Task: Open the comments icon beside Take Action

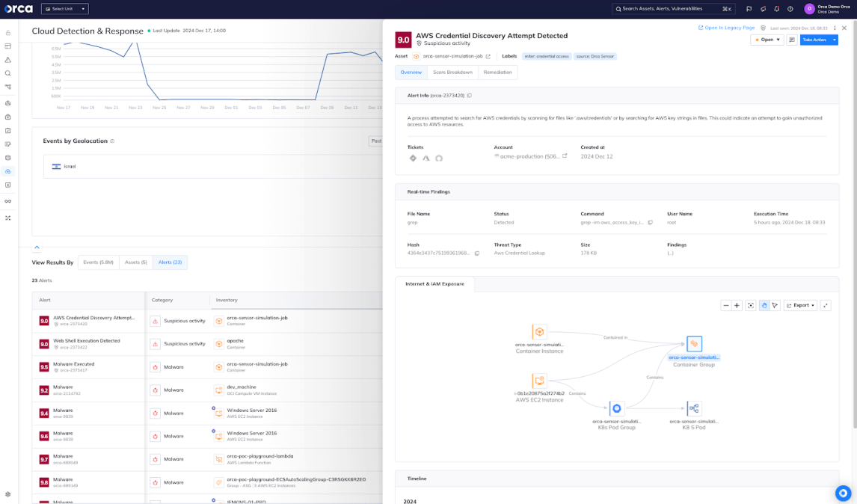Action: pyautogui.click(x=792, y=40)
